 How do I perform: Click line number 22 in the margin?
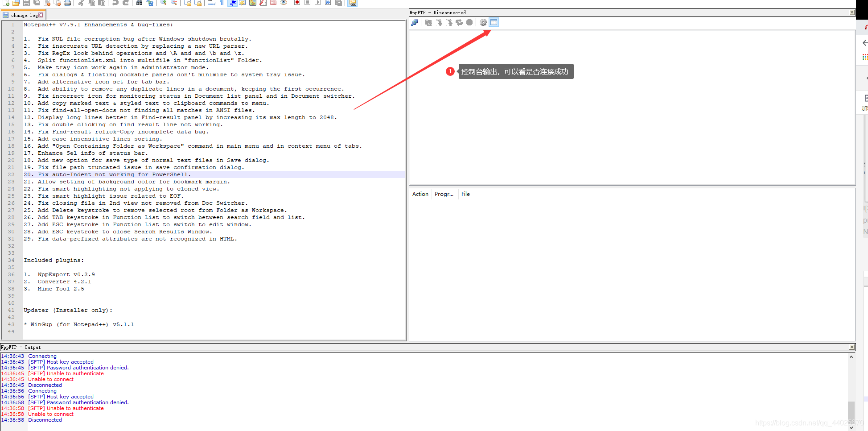click(11, 174)
